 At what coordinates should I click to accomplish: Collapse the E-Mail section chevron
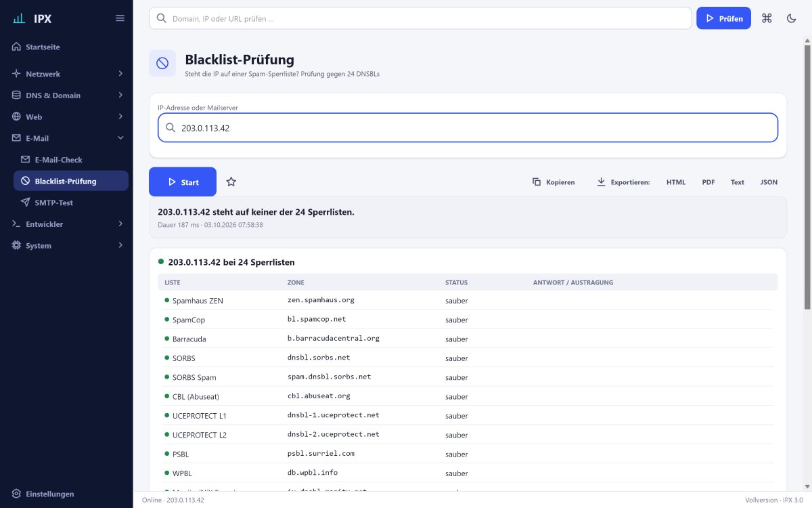pos(120,138)
